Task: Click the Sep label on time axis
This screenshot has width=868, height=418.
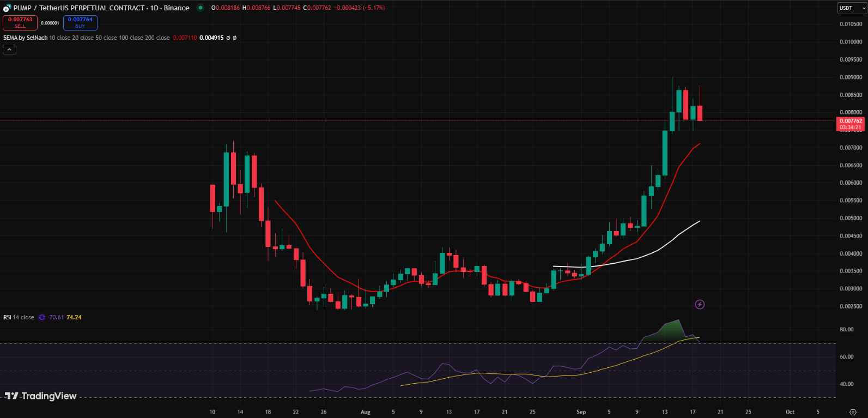Action: coord(581,412)
